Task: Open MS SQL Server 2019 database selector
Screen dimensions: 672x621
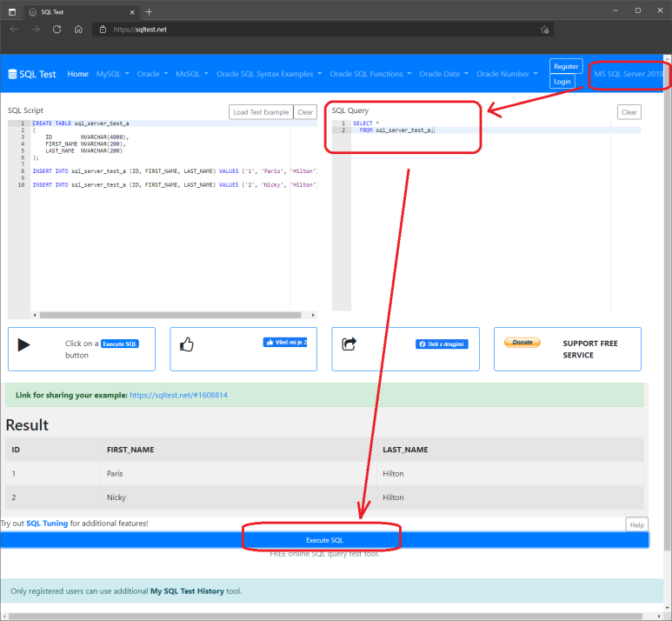Action: 629,74
